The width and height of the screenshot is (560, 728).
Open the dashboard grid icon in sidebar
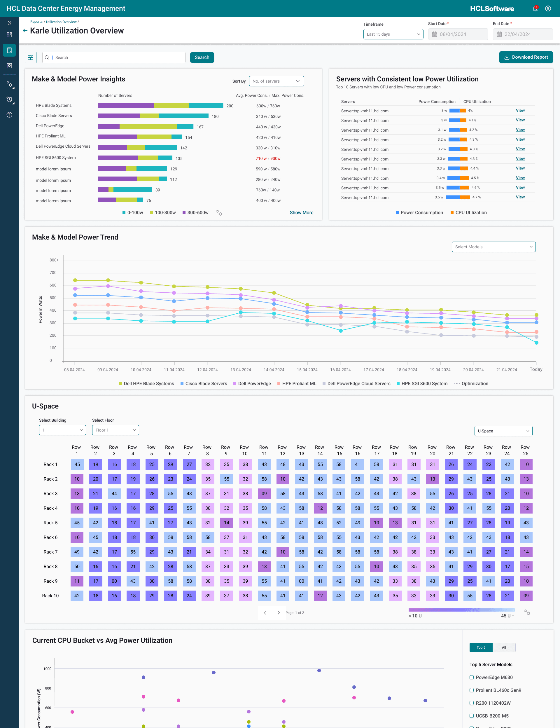(9, 35)
